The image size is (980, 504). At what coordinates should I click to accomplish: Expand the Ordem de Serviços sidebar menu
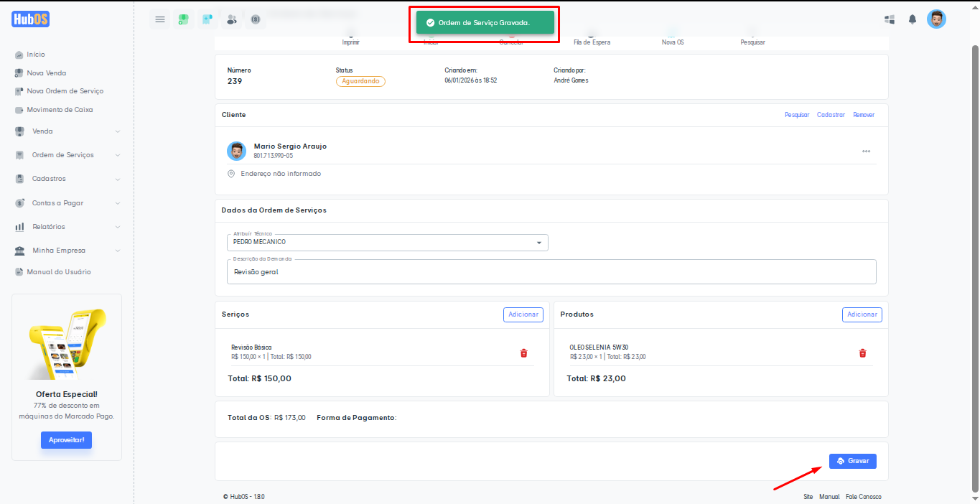coord(67,155)
